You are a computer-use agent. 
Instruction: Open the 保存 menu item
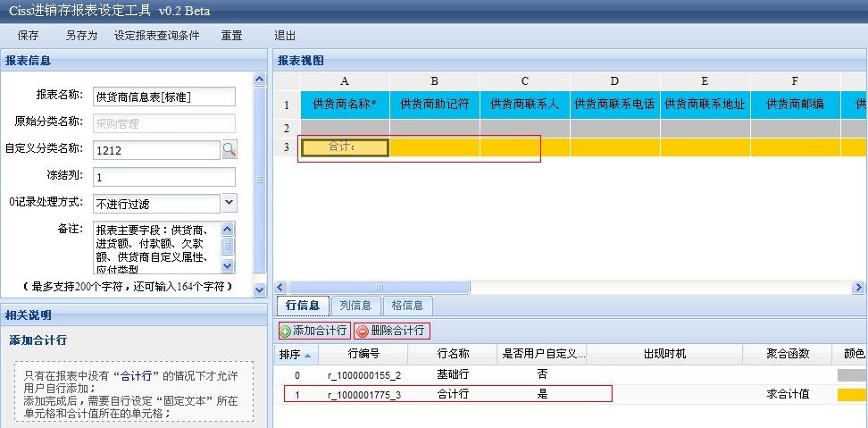click(29, 36)
